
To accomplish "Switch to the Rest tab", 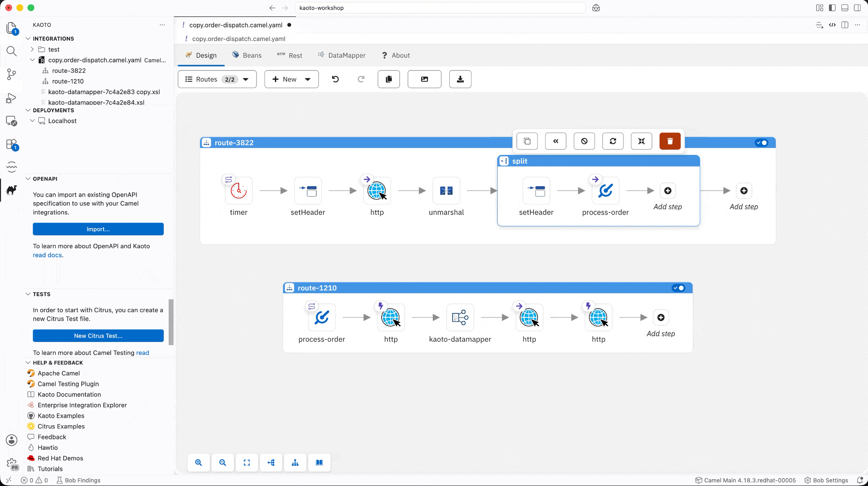I will (x=289, y=56).
